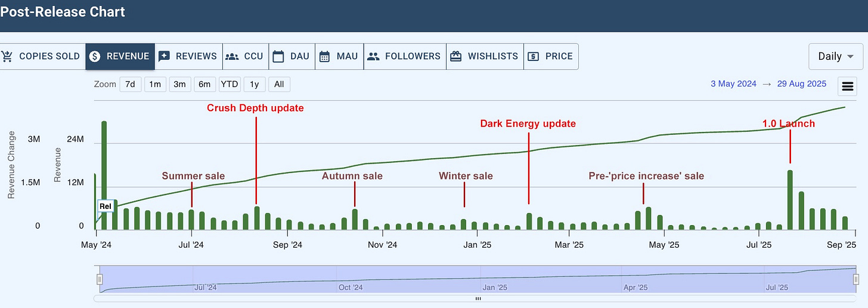Set zoom to 1m
This screenshot has height=308, width=868.
[155, 84]
